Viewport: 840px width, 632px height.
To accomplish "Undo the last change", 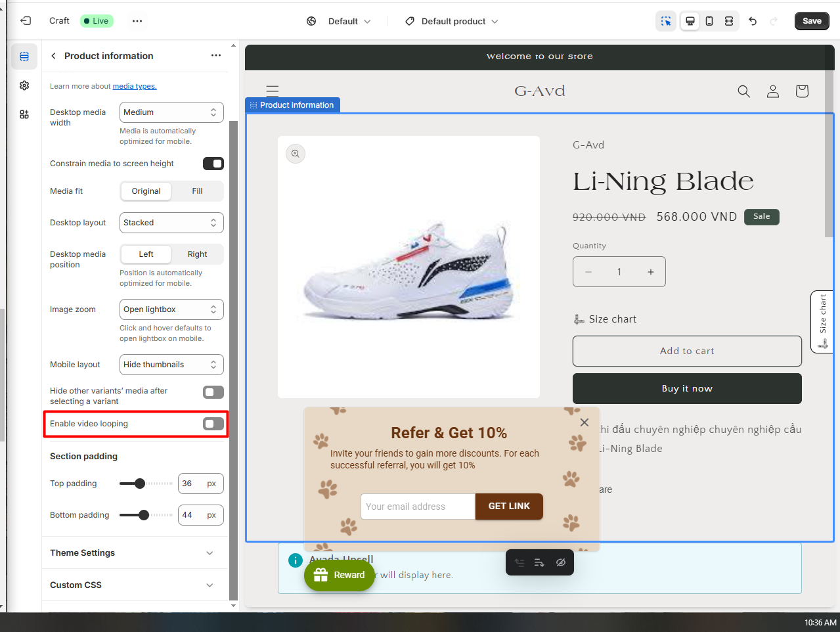I will (x=753, y=21).
